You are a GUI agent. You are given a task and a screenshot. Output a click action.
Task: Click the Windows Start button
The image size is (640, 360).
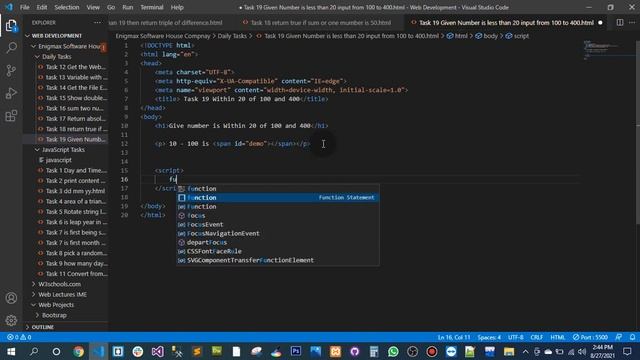click(x=11, y=351)
